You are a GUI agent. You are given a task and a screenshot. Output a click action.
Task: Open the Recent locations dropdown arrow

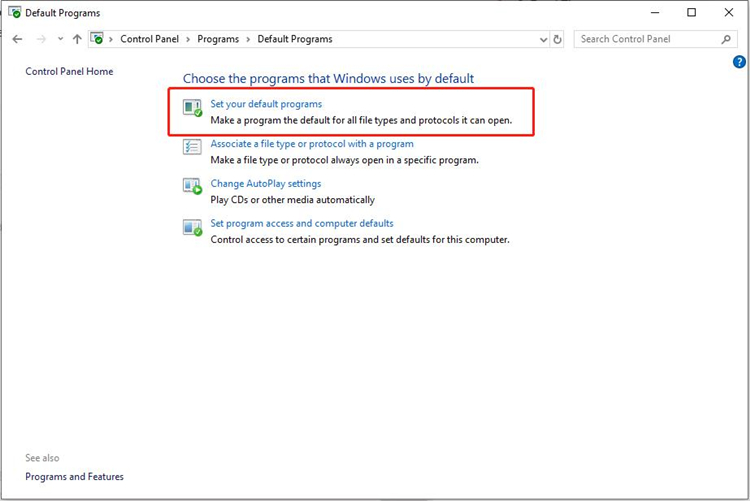[60, 39]
